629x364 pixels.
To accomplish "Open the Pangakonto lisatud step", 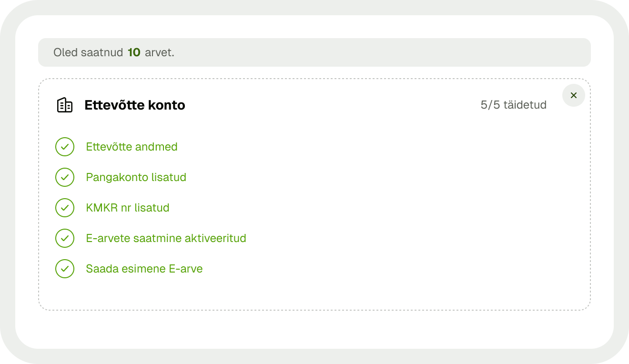I will 136,177.
